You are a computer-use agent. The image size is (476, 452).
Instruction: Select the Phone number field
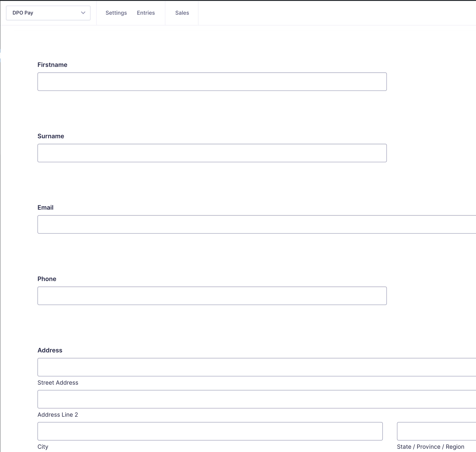coord(212,296)
